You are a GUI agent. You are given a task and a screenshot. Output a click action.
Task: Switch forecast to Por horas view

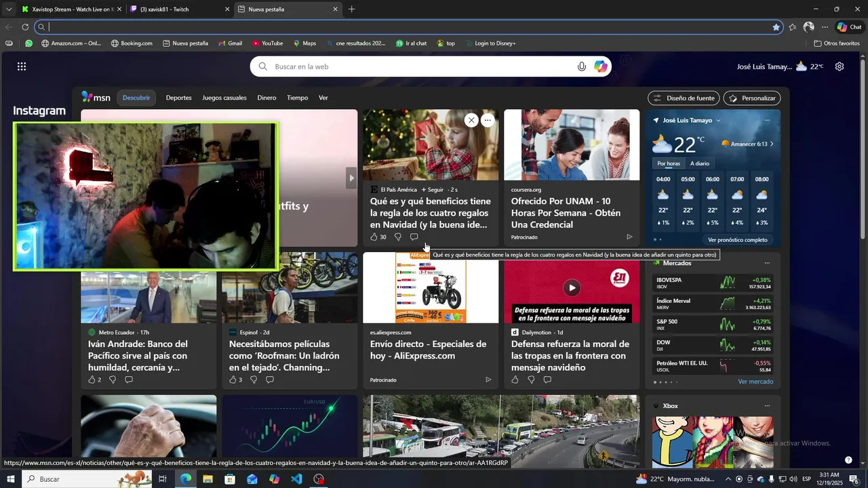669,163
